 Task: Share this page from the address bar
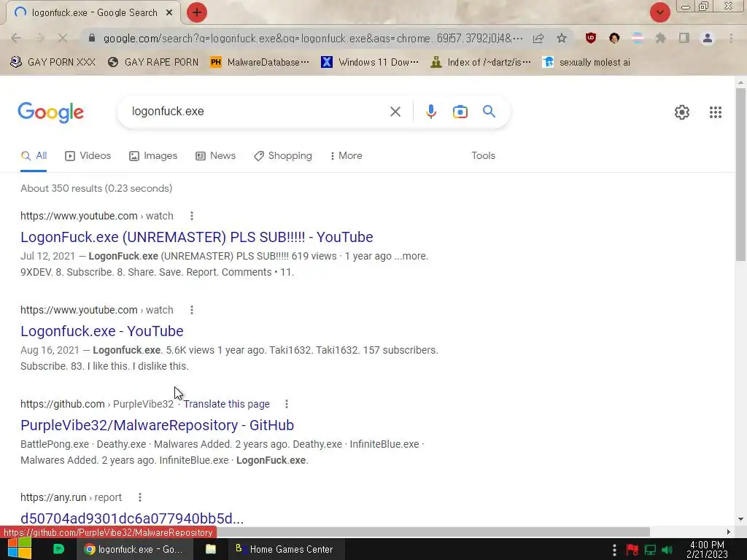coord(538,38)
